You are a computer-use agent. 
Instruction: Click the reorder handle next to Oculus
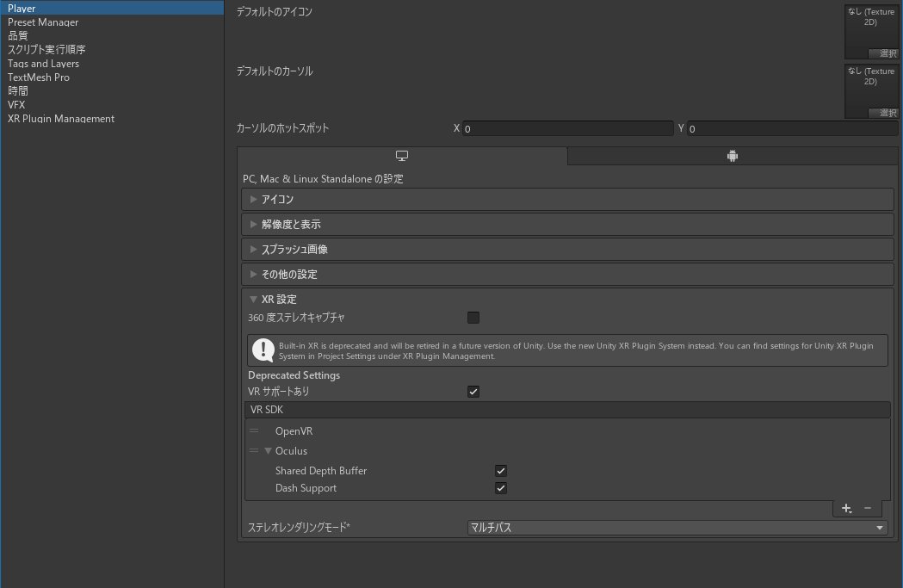coord(254,450)
